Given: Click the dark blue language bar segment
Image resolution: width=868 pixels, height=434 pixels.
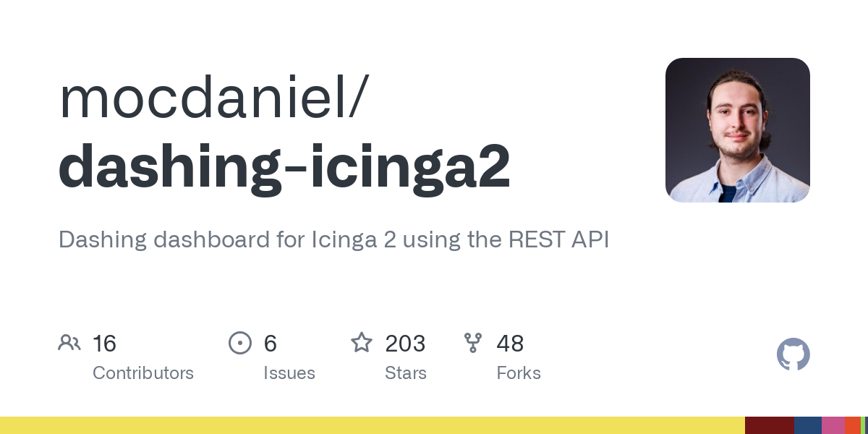Looking at the screenshot, I should 808,425.
